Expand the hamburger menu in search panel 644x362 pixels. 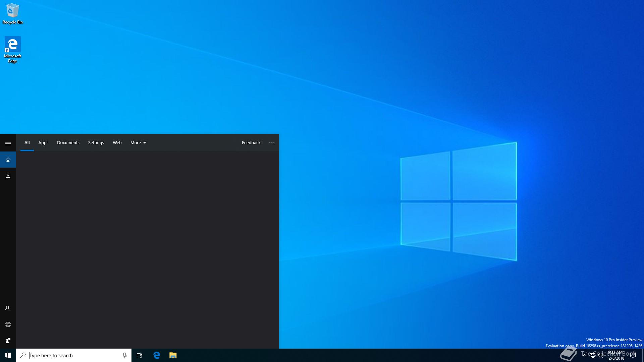pos(8,143)
